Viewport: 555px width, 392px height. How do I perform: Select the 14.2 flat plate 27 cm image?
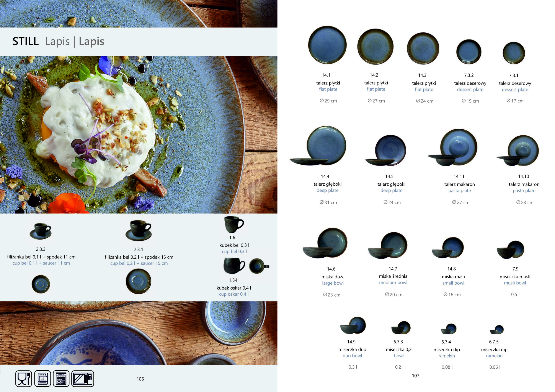point(375,47)
